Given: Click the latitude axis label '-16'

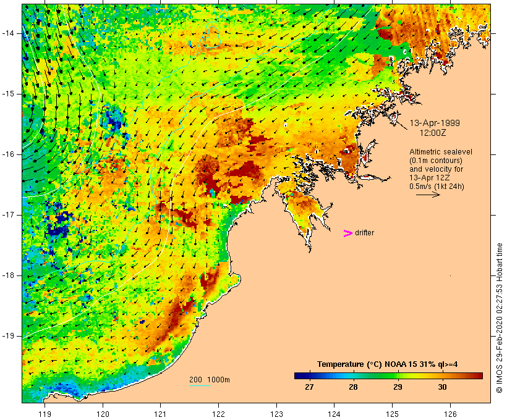Looking at the screenshot, I should click(x=8, y=154).
